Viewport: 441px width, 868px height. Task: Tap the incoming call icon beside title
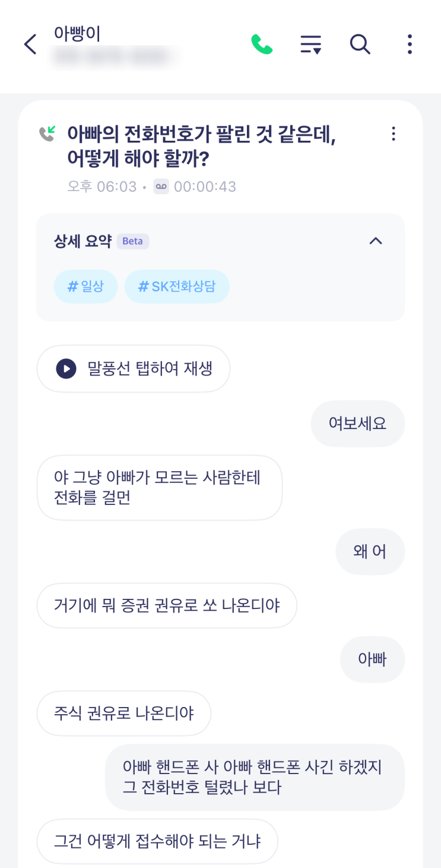[47, 133]
